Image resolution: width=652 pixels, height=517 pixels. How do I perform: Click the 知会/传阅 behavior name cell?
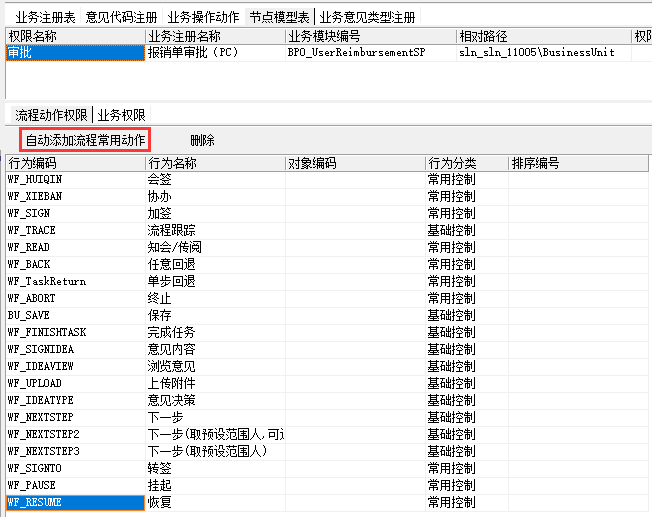coord(215,247)
